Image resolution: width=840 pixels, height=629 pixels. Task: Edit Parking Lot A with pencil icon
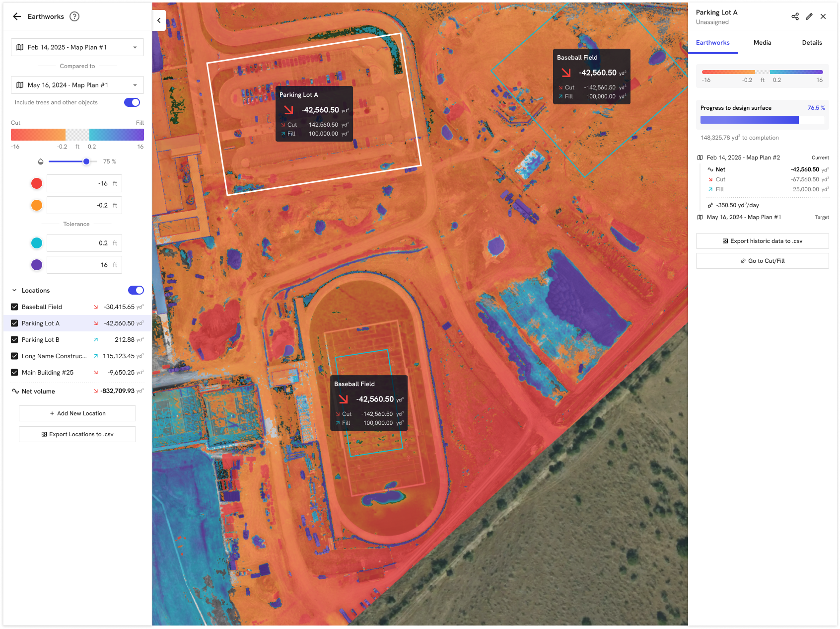point(809,16)
